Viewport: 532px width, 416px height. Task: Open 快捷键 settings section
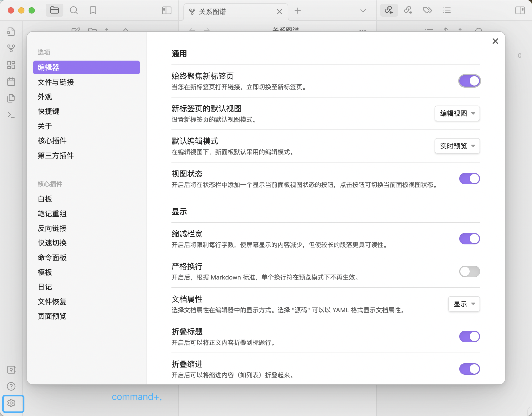pyautogui.click(x=87, y=111)
